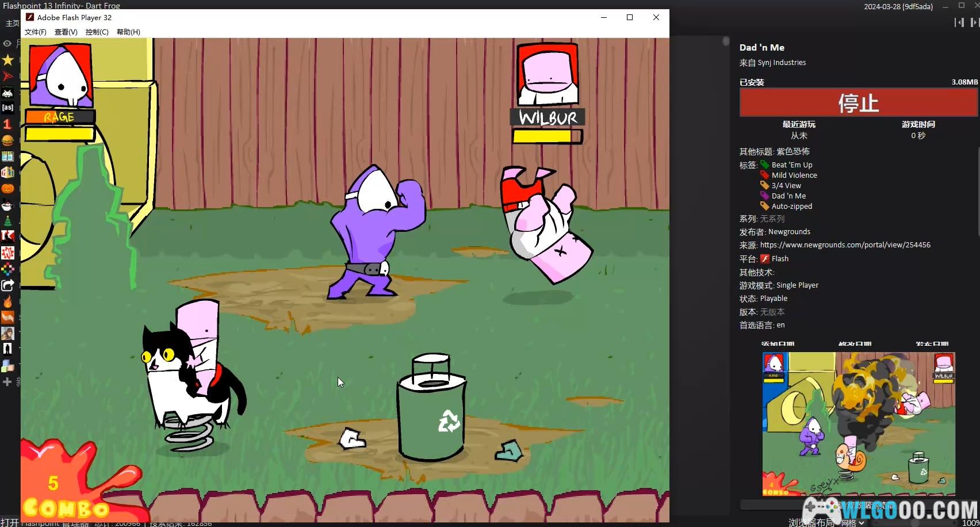The height and width of the screenshot is (527, 980).
Task: Open the newgrounds.com source link
Action: click(845, 245)
